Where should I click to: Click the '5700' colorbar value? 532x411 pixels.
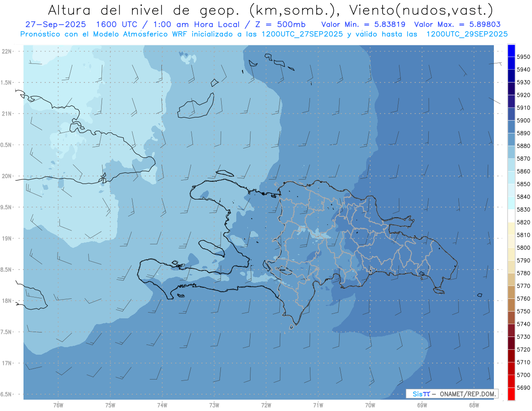[x=524, y=375]
